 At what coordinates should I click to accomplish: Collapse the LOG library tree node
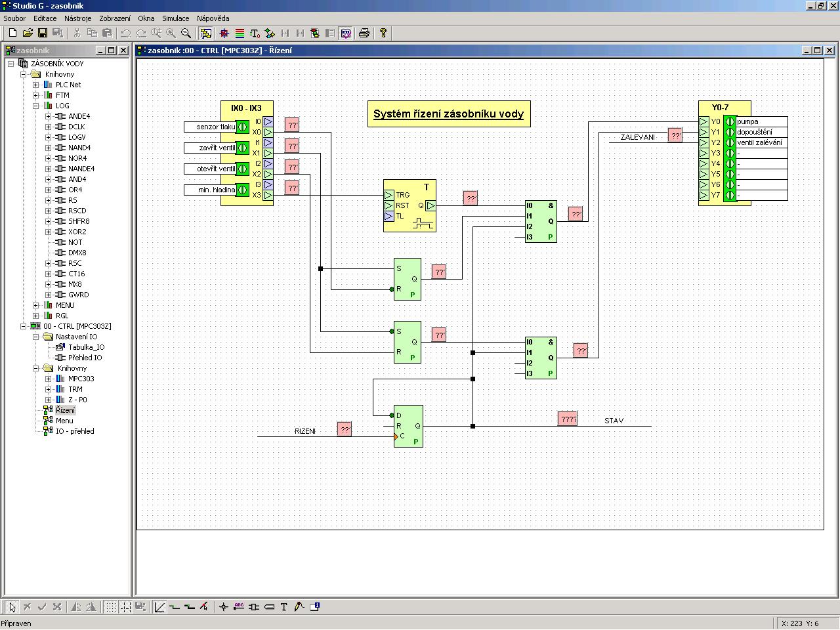36,106
